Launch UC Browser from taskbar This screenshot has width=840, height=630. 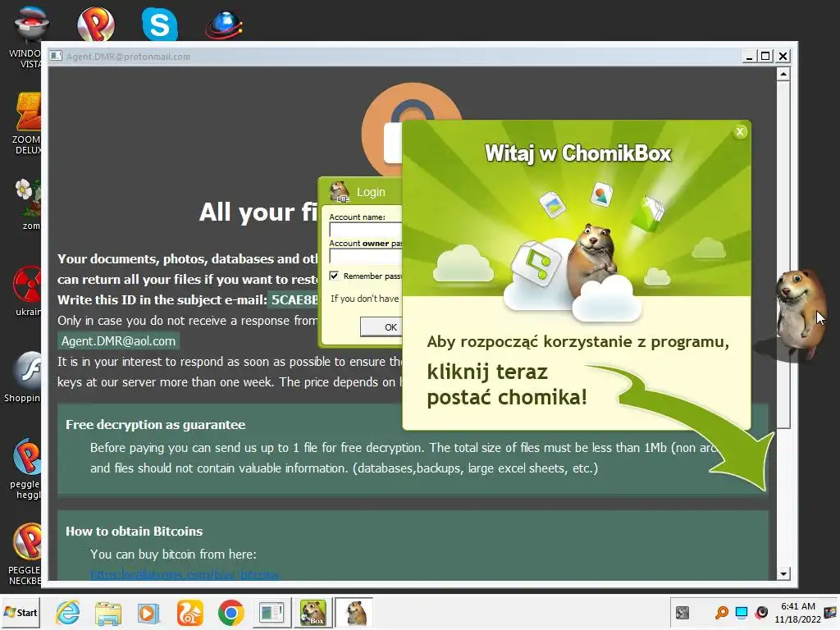189,613
